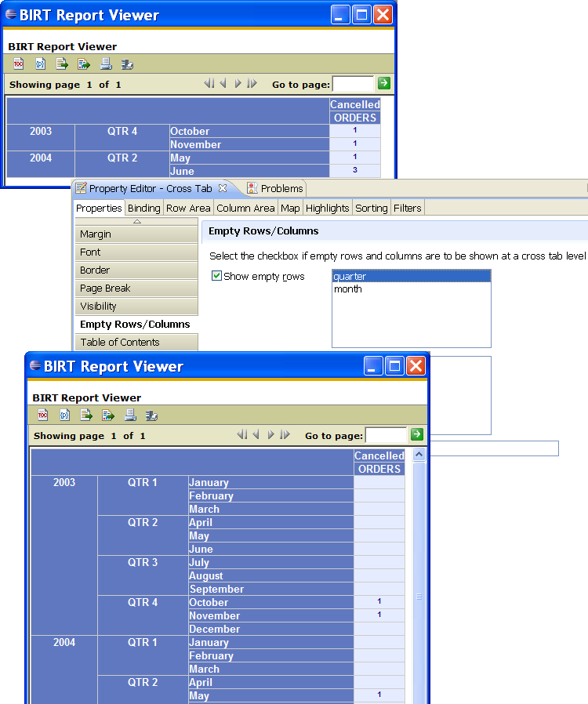
Task: Select quarter in the levels list
Action: pos(411,277)
